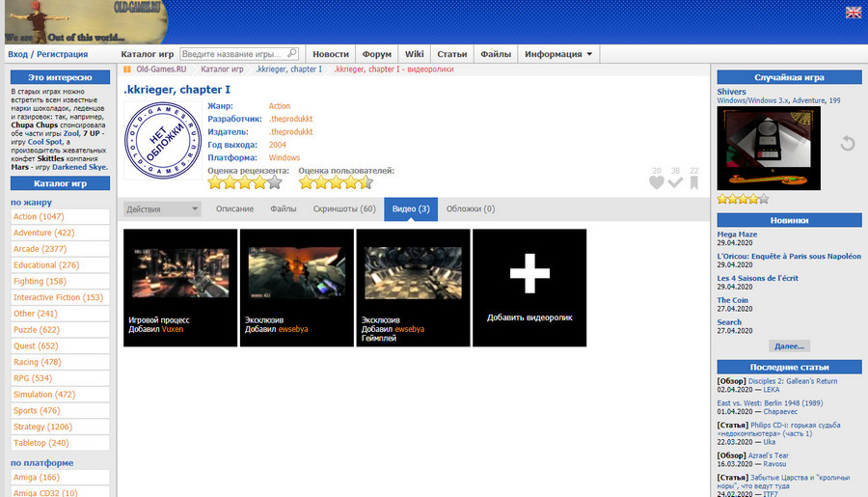
Task: Select the Amiga (166) platform
Action: point(60,477)
